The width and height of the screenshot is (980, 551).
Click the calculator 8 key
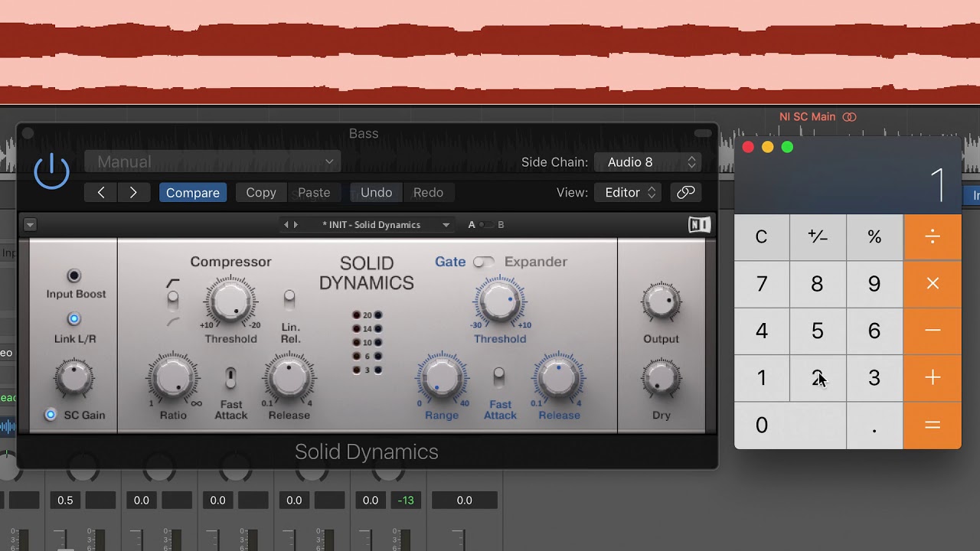[818, 284]
